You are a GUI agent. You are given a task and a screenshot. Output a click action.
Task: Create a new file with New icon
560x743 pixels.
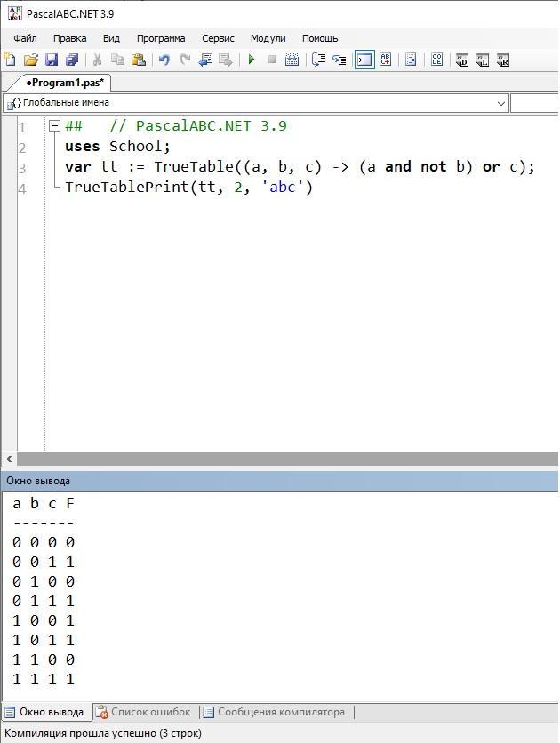coord(10,60)
